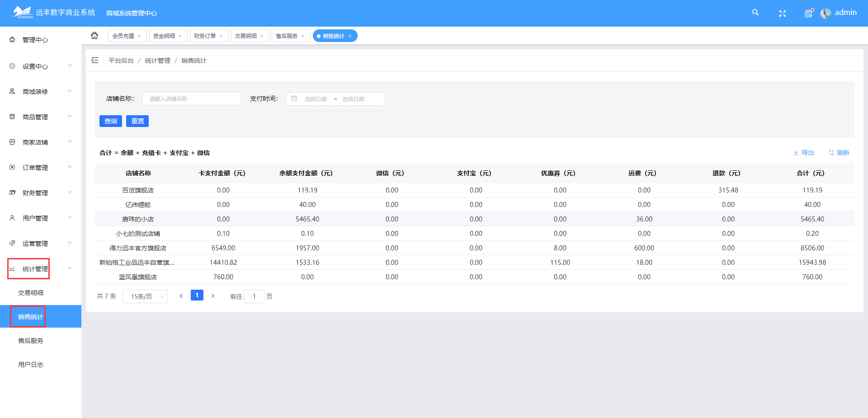Click 得力远丰官方旗舰店 shop name cell
868x418 pixels.
click(138, 248)
